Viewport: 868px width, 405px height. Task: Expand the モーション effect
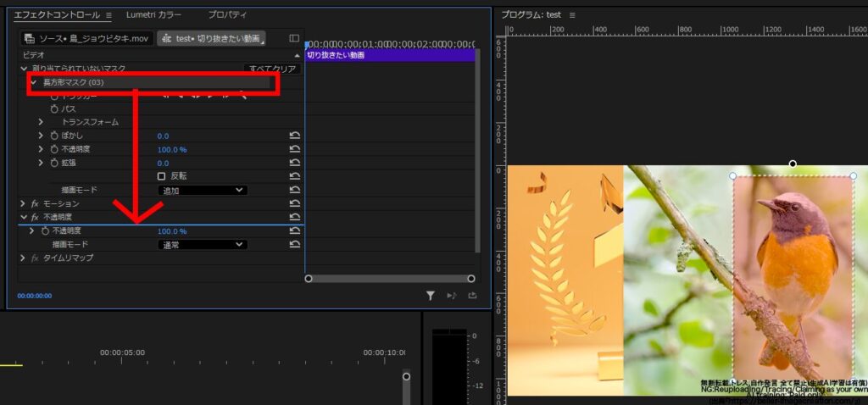pos(23,203)
